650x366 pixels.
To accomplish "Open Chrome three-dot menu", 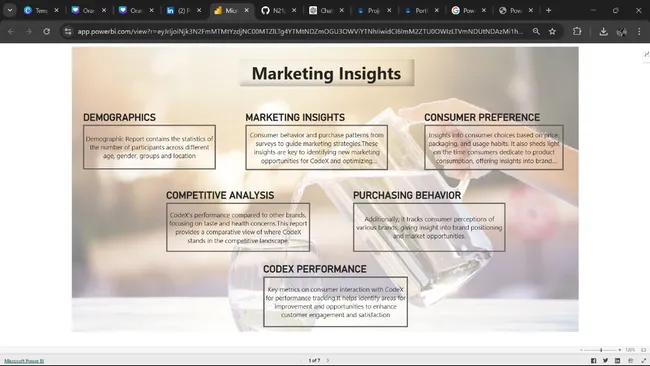I will 639,32.
